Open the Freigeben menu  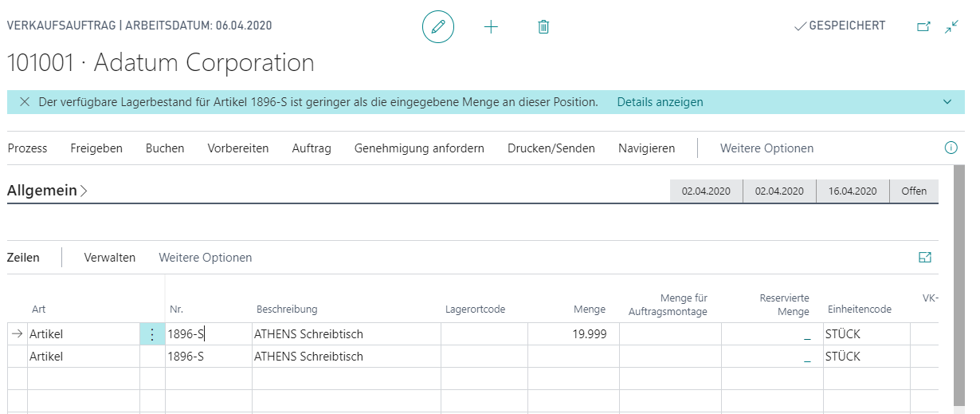(x=96, y=148)
